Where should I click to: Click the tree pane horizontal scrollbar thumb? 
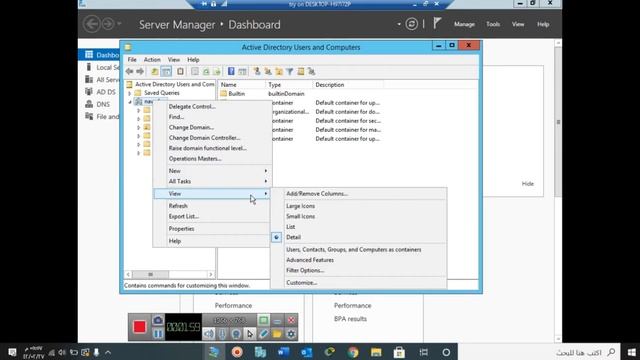click(150, 275)
